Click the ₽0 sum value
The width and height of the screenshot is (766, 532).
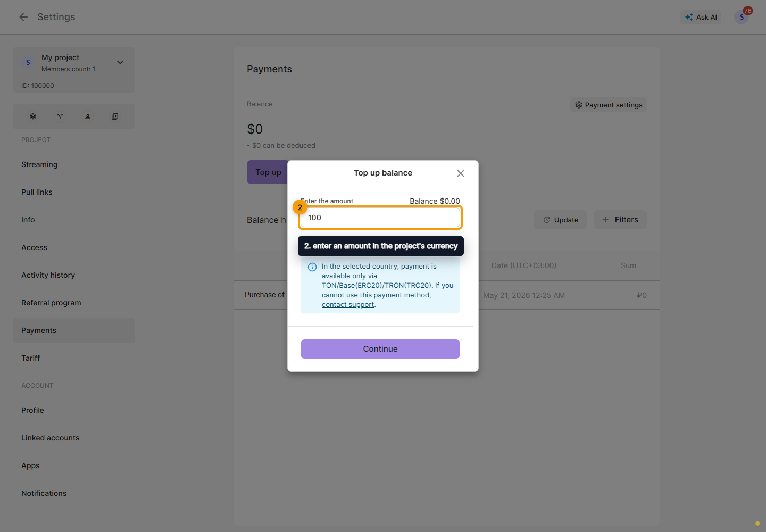point(642,295)
